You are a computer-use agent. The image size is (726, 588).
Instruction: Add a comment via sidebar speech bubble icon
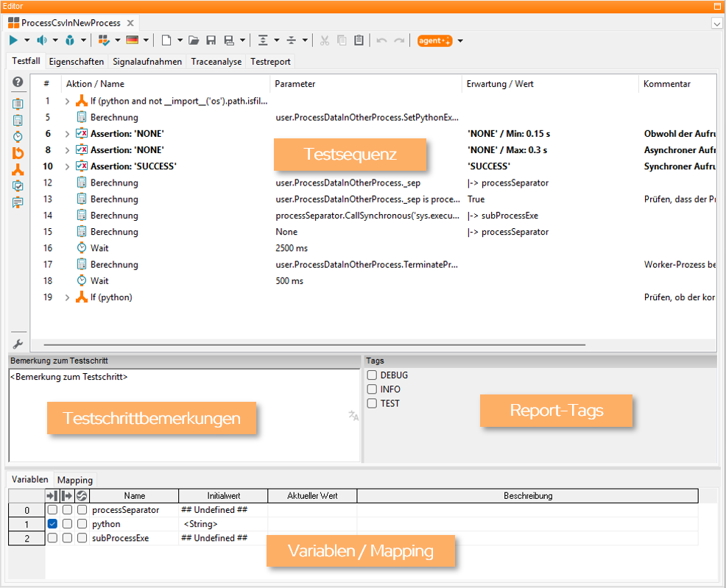click(x=18, y=202)
